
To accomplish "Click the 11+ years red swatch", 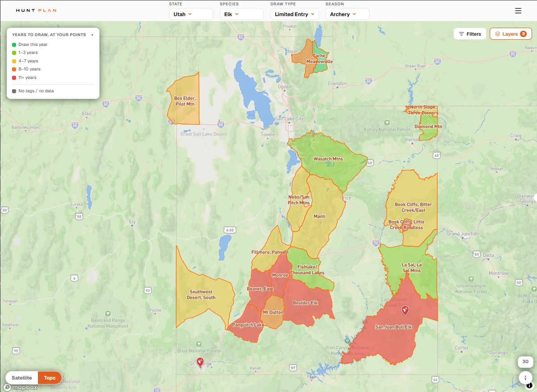I will tap(14, 78).
